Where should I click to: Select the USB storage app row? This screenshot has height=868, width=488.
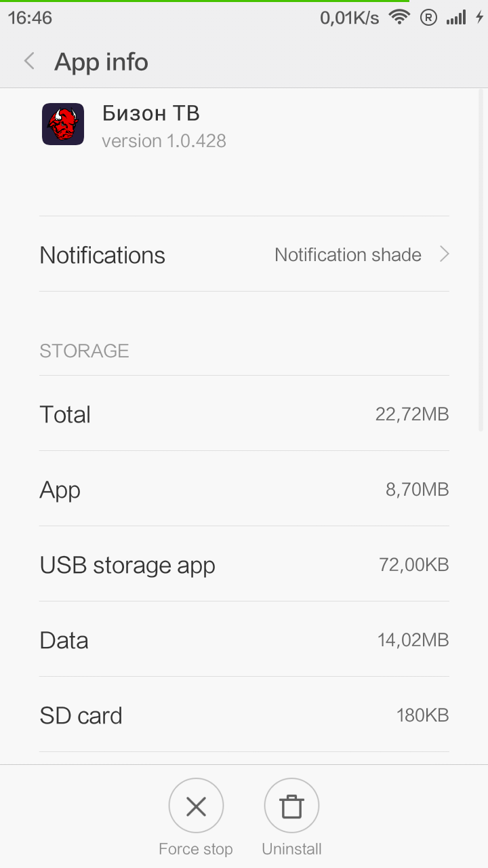[x=244, y=565]
